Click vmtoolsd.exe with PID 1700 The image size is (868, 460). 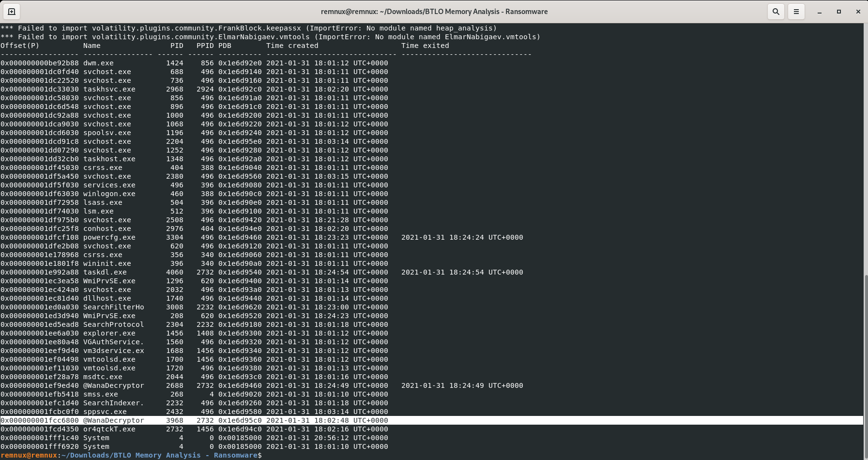tap(109, 359)
